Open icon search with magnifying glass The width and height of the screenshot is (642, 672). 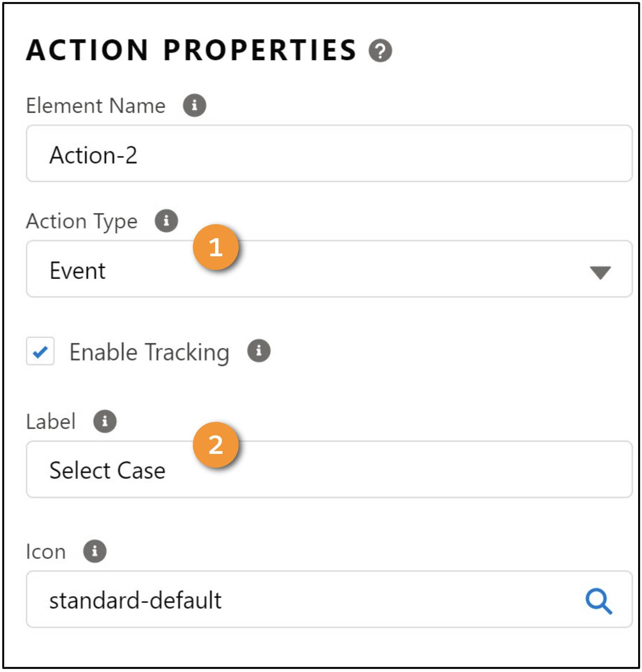tap(599, 601)
